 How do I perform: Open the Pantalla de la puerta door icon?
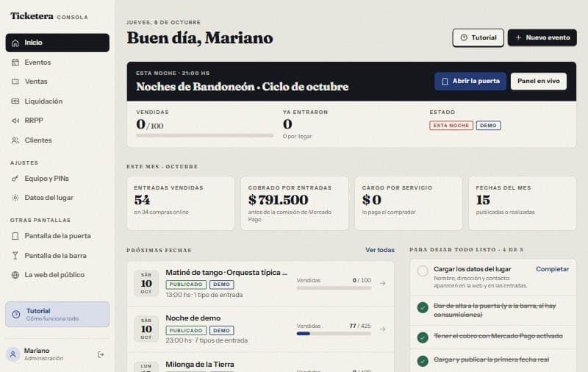(x=15, y=236)
